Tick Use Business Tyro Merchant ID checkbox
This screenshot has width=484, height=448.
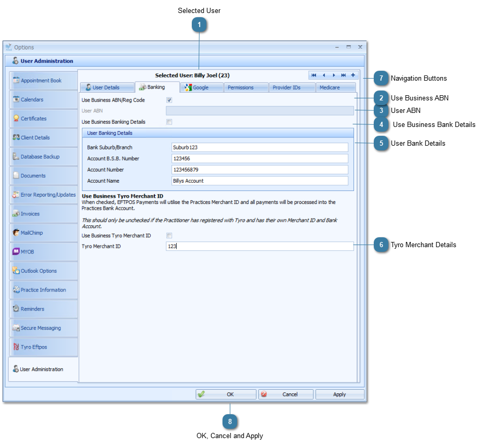point(169,236)
